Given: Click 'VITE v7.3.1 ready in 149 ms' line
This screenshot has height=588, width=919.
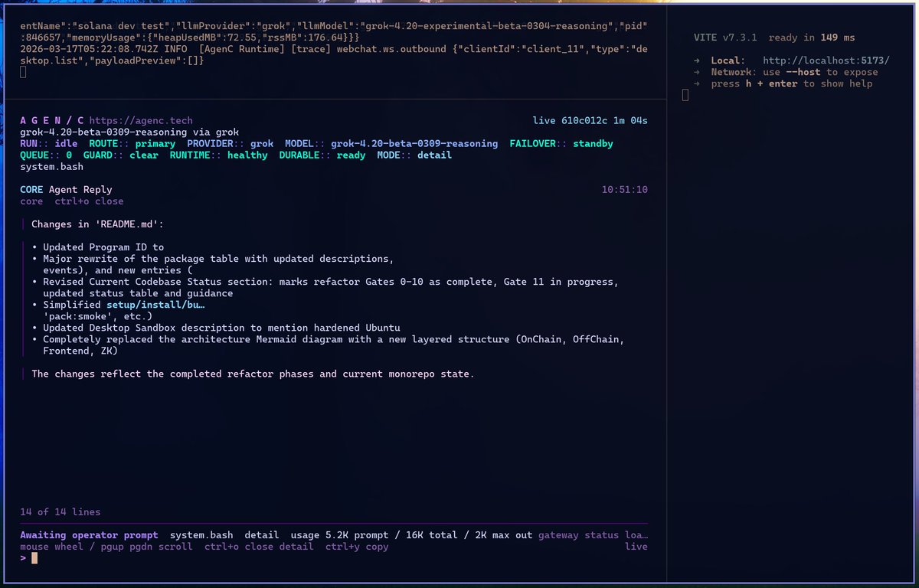Looking at the screenshot, I should tap(773, 37).
